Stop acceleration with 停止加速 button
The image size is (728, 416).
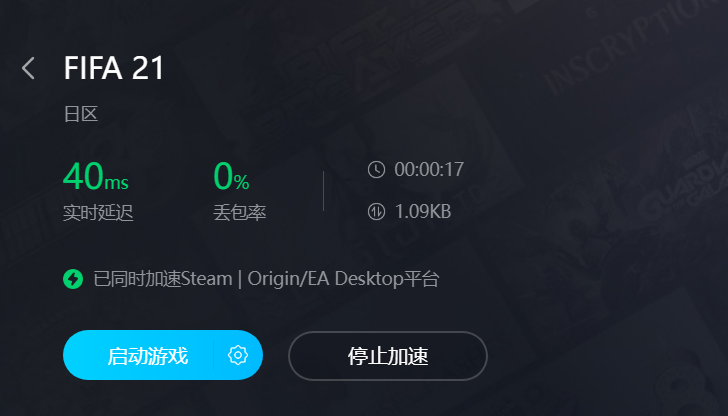point(388,356)
